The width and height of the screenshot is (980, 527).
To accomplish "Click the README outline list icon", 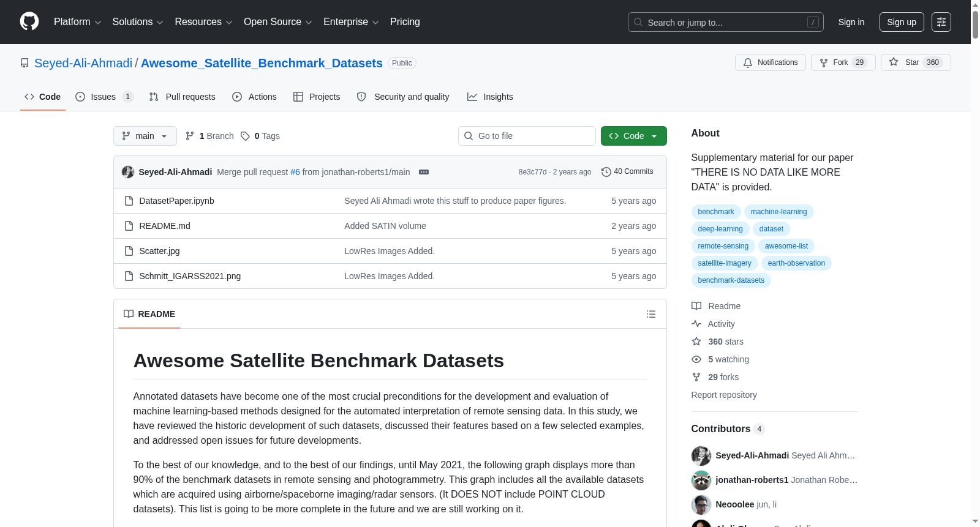I will [651, 314].
